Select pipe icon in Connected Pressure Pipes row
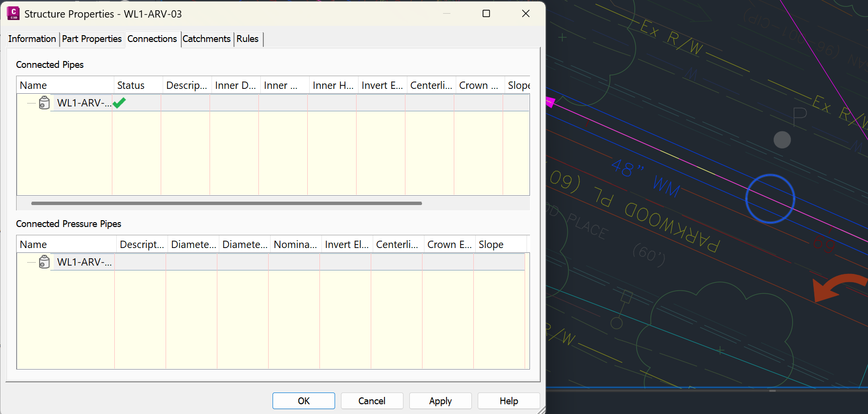868x414 pixels. coord(44,262)
